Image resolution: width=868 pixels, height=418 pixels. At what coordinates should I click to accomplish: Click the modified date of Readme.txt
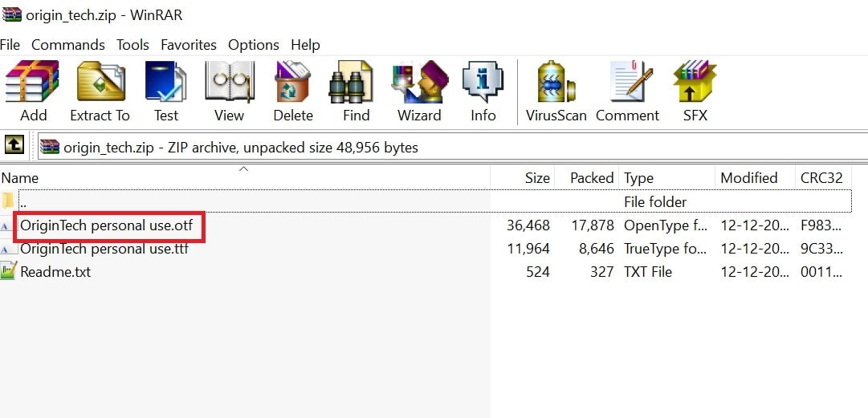point(755,272)
